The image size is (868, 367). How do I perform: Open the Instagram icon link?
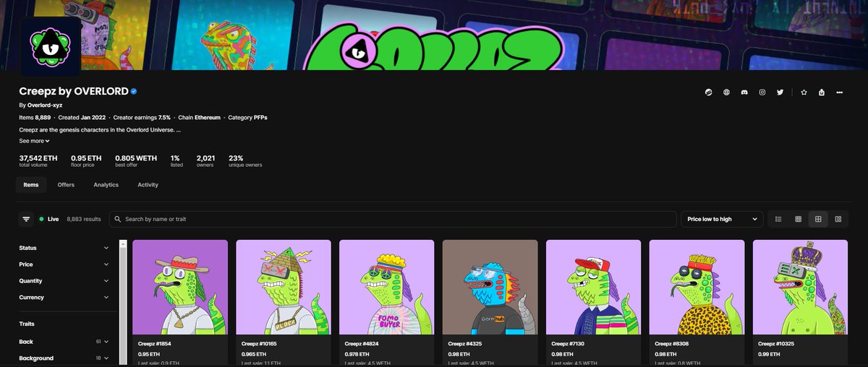pos(762,92)
